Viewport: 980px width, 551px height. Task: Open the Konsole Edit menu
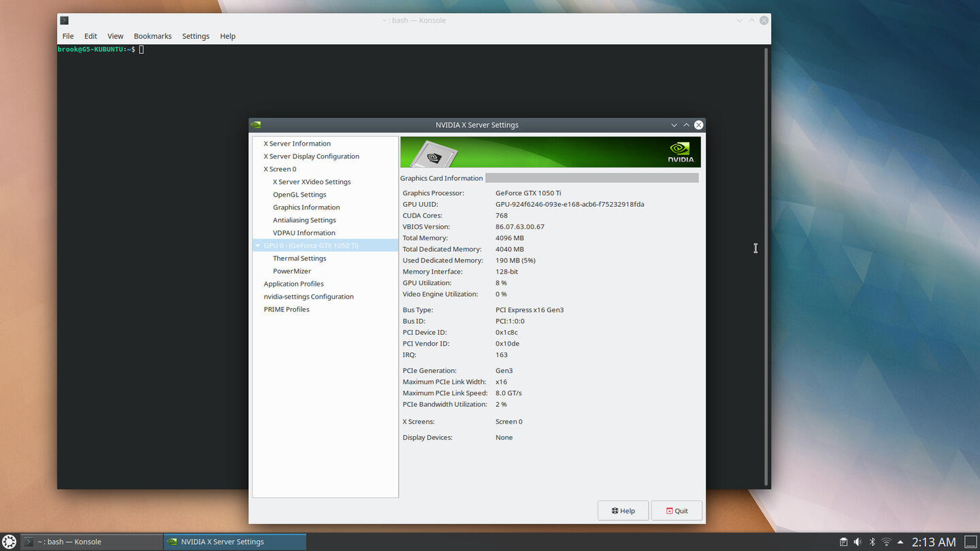point(91,36)
